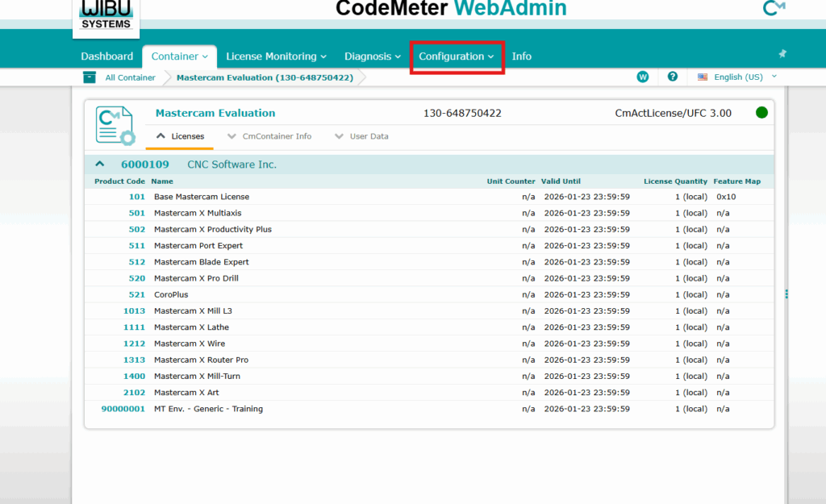Click the Mastercam Evaluation license container icon
The width and height of the screenshot is (826, 504).
click(x=115, y=125)
